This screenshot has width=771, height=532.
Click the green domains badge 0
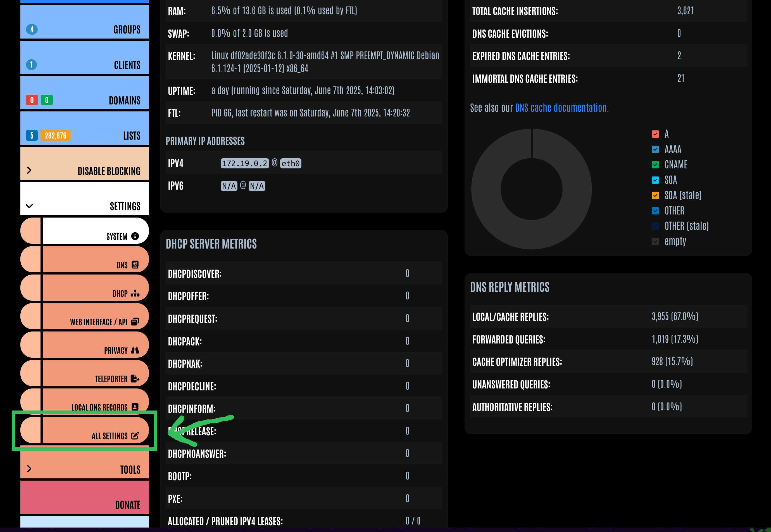[x=47, y=100]
